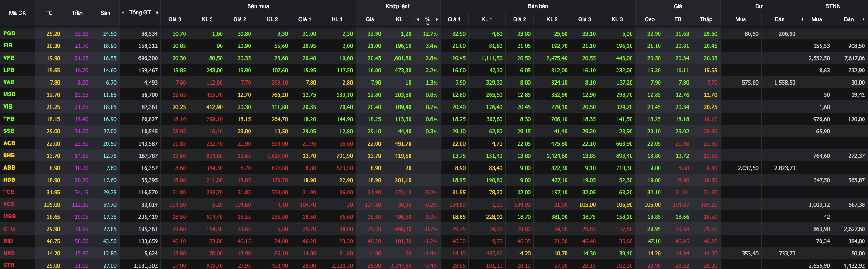Sort by the TC reference price header
This screenshot has width=868, height=269.
click(49, 13)
